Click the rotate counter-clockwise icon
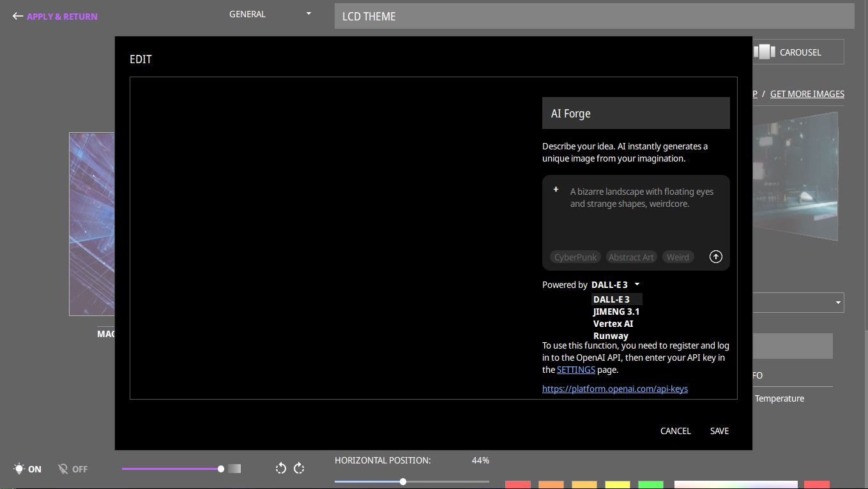 280,469
